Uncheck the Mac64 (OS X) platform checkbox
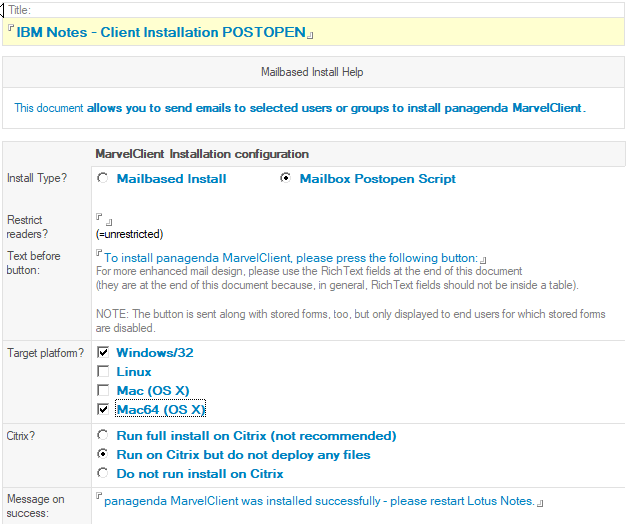The height and width of the screenshot is (524, 632). click(103, 409)
